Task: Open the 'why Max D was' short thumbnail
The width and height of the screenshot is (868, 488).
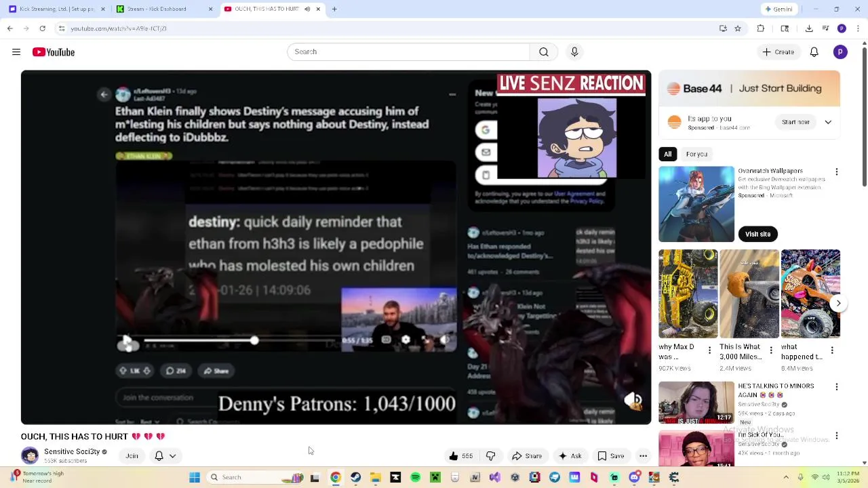Action: coord(688,293)
